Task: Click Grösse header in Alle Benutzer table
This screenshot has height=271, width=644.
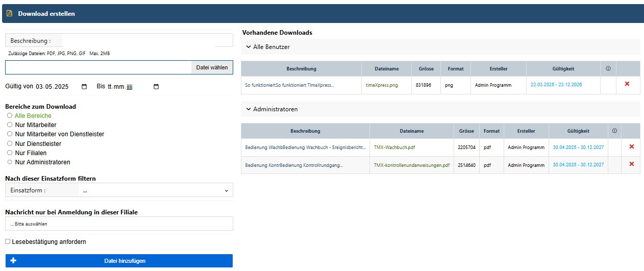Action: pos(426,68)
